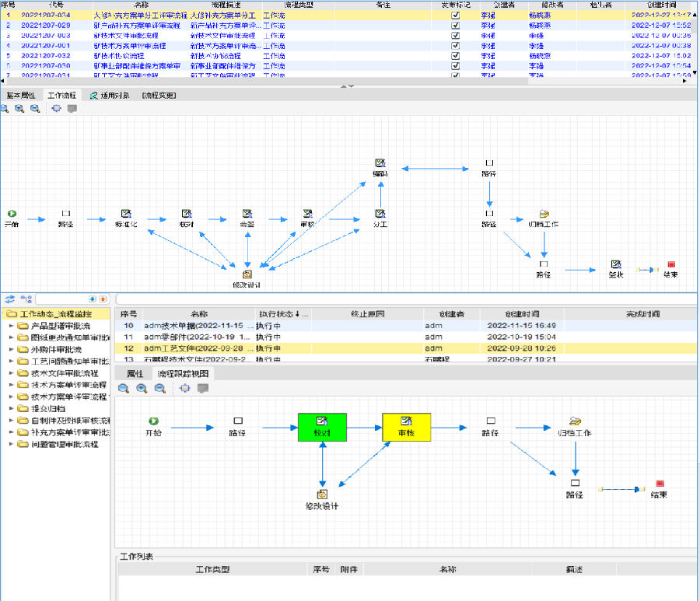Click the refresh icon above the folder tree

coord(10,299)
